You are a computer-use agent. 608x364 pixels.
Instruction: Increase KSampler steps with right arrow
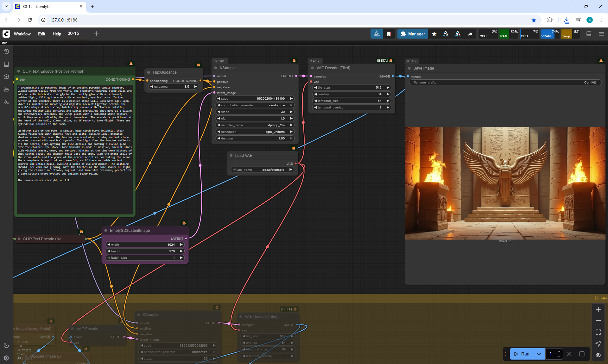(291, 112)
